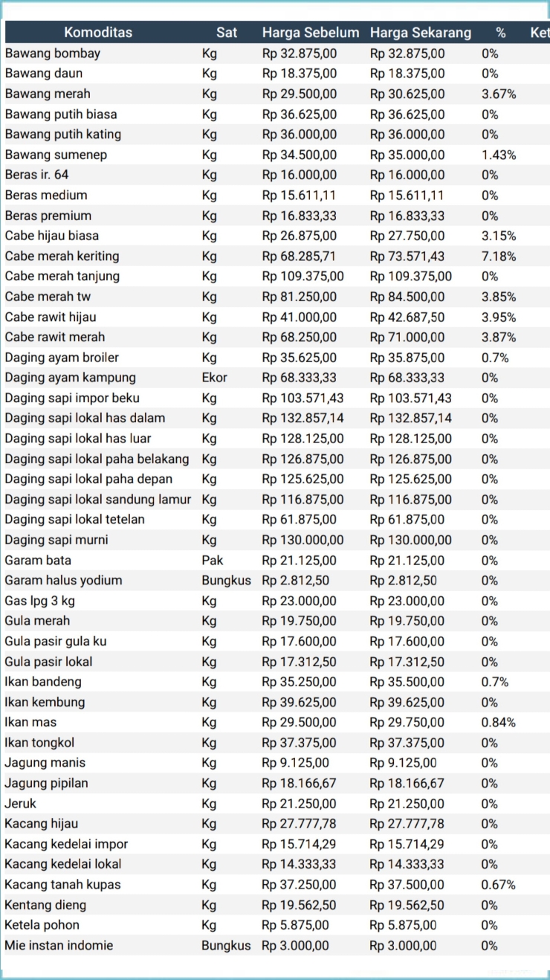Click the Cabe merah keriting row name
550x980 pixels.
point(62,256)
